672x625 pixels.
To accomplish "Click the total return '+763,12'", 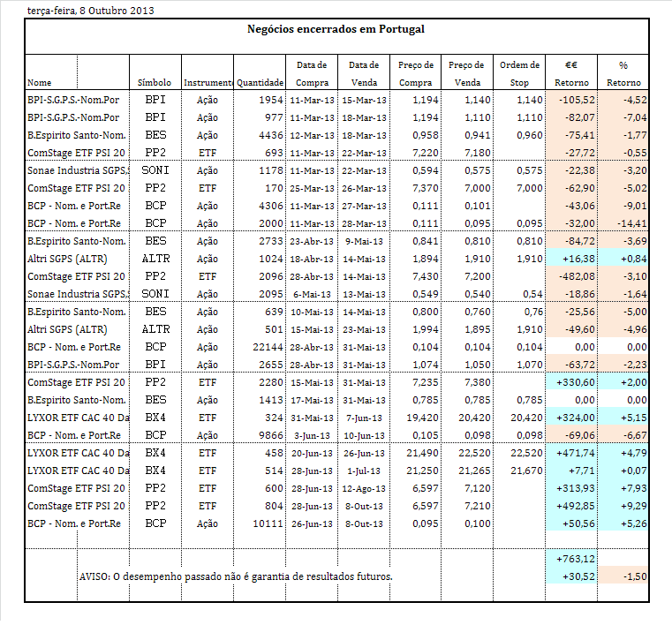I will [576, 559].
